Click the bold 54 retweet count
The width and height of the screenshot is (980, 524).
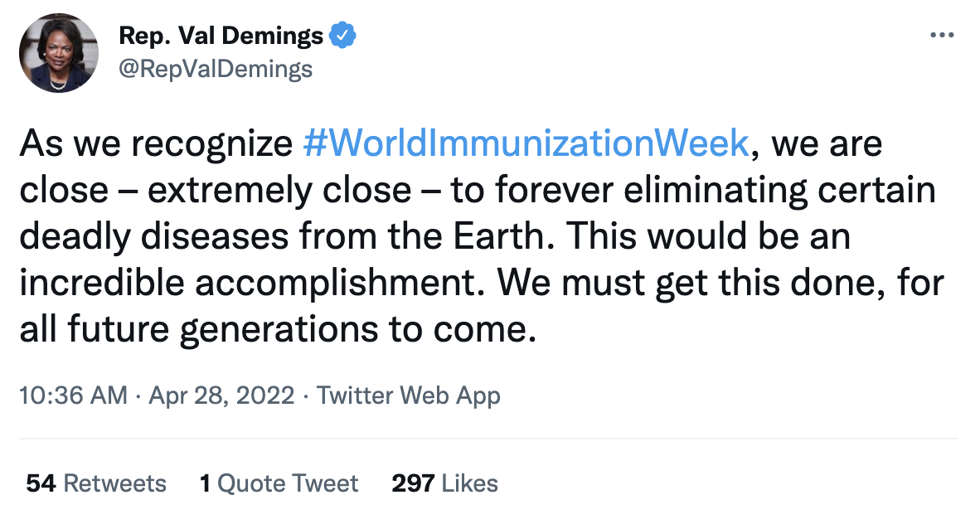coord(41,483)
